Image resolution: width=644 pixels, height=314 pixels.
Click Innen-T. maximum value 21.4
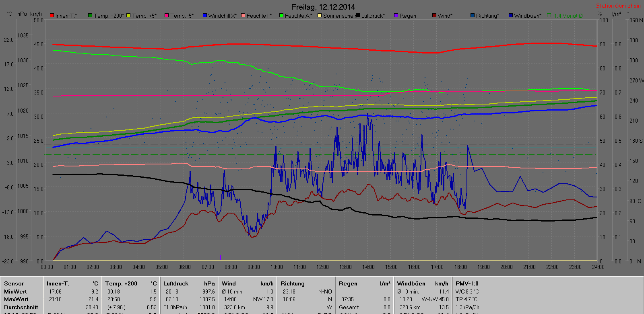(x=93, y=299)
